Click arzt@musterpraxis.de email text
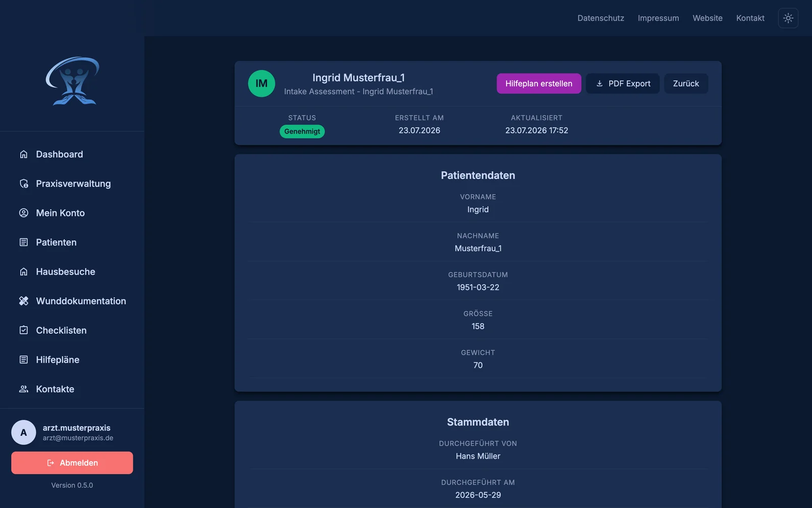The image size is (812, 508). click(x=78, y=438)
